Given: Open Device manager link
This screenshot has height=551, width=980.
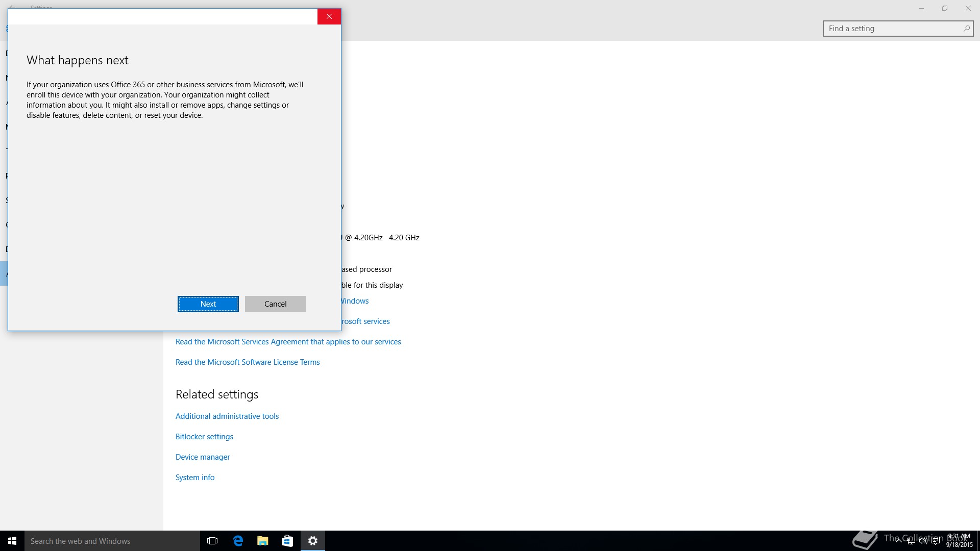Looking at the screenshot, I should pyautogui.click(x=203, y=457).
